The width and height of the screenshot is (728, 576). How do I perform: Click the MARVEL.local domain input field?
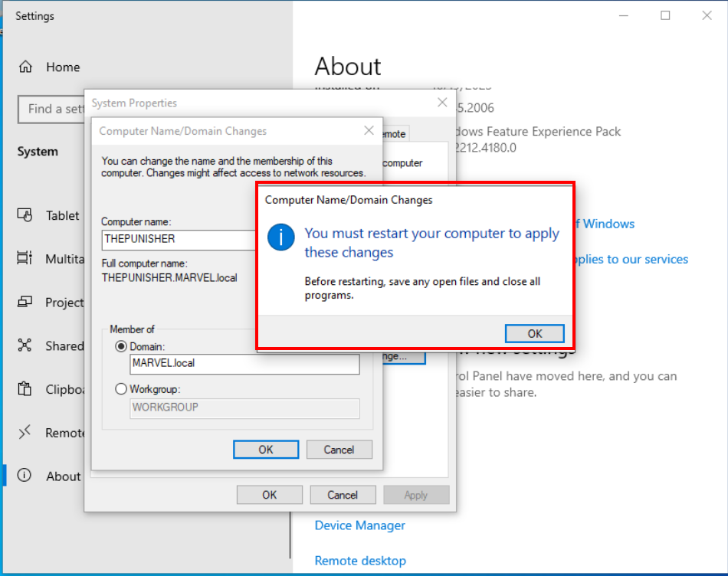[x=244, y=364]
